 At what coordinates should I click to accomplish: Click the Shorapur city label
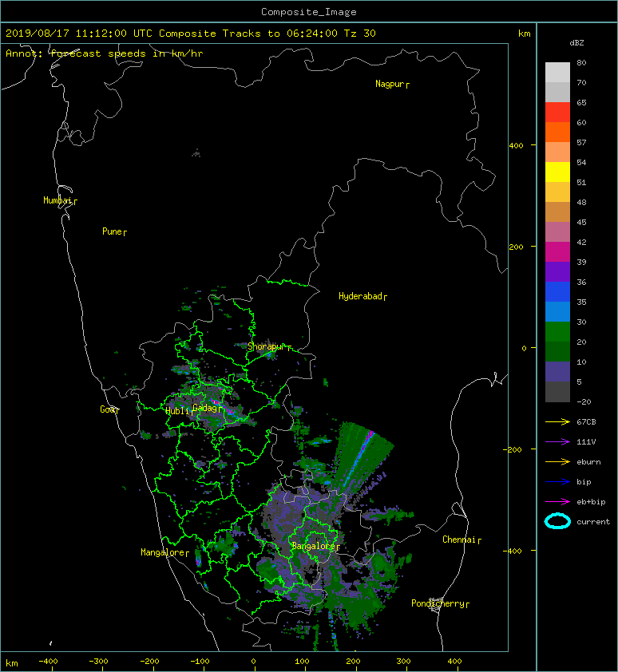coord(266,346)
